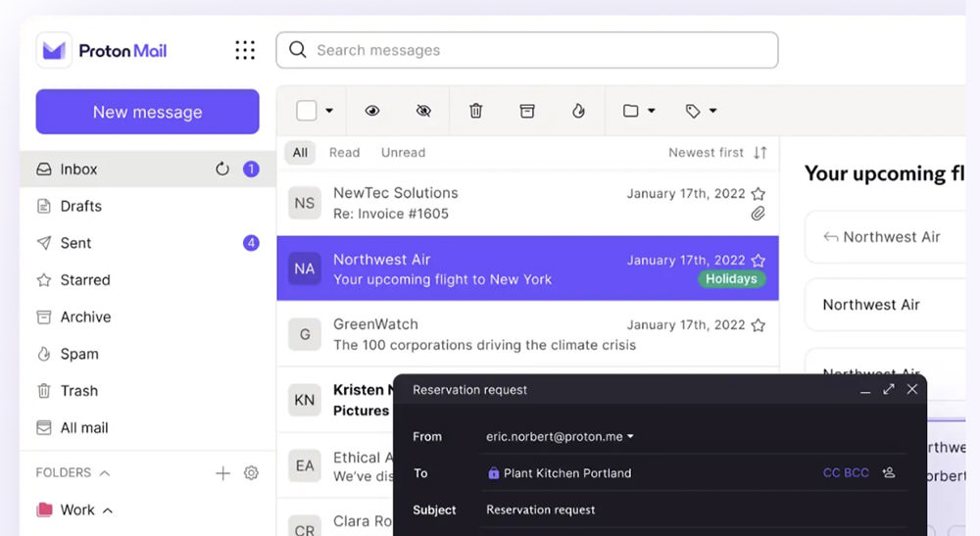Star the NewTec Solutions email
980x536 pixels.
click(x=759, y=194)
